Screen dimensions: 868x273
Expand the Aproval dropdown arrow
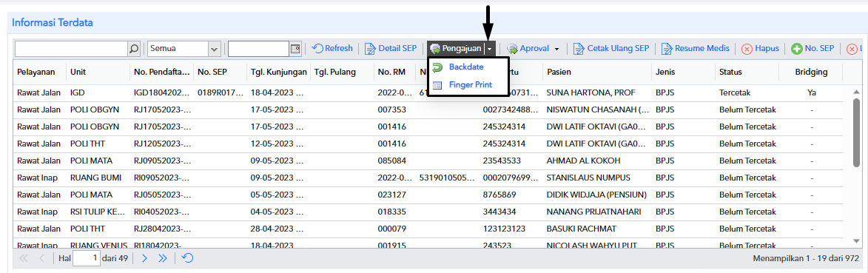tap(556, 49)
